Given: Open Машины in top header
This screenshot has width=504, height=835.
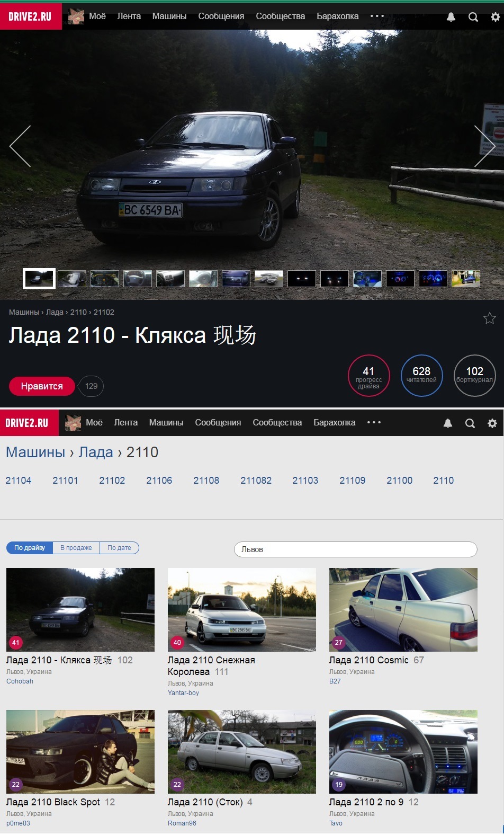Looking at the screenshot, I should (169, 16).
